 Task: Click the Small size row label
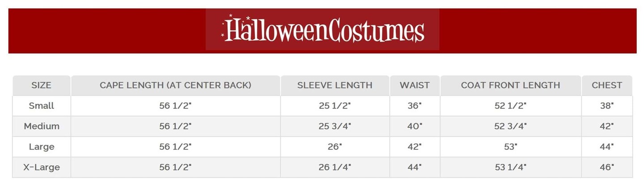pos(41,106)
